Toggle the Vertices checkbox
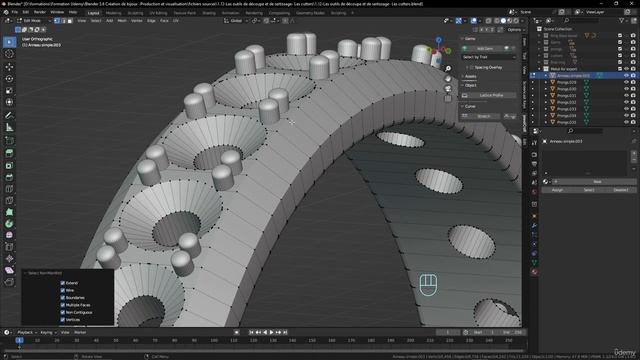 [x=62, y=320]
